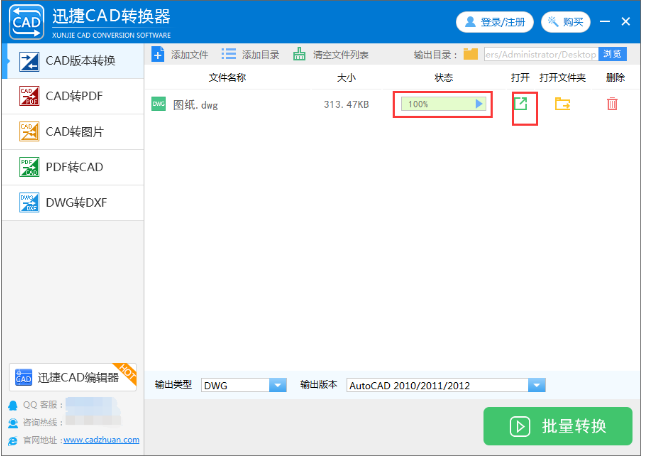Select CAD版本转换 in sidebar
Viewport: 647px width, 458px height.
(73, 61)
